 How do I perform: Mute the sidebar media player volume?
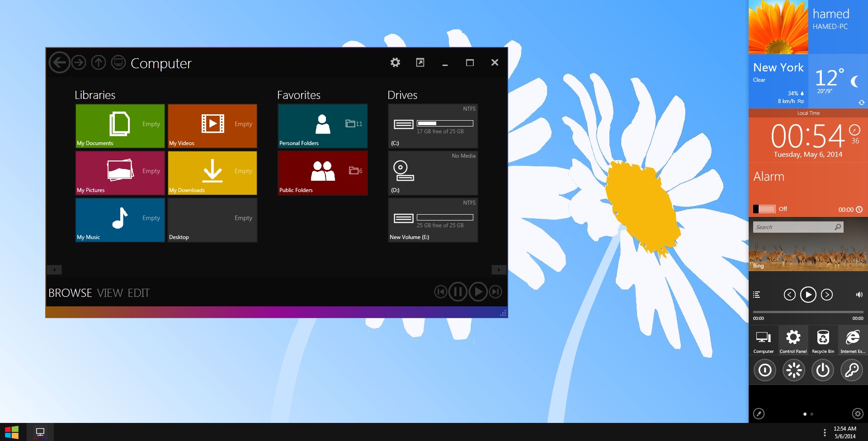[x=859, y=295]
